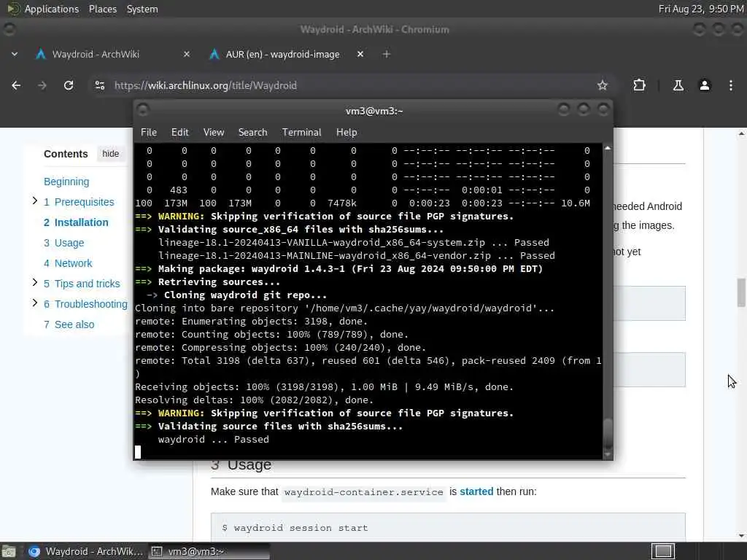The width and height of the screenshot is (747, 560).
Task: Click the webpage vertical scrollbar thumb
Action: (741, 292)
